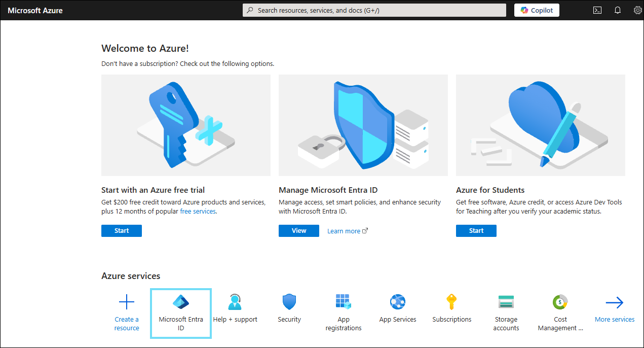Open App Services
The width and height of the screenshot is (644, 348).
[397, 307]
